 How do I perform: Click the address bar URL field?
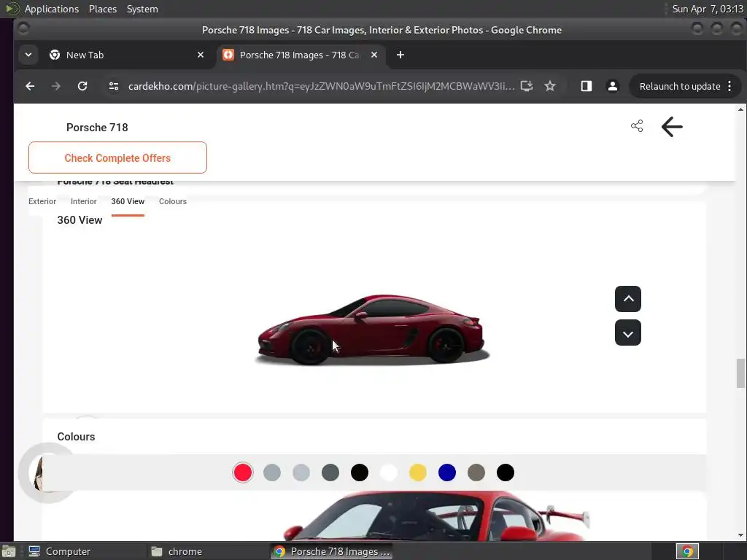(x=321, y=86)
